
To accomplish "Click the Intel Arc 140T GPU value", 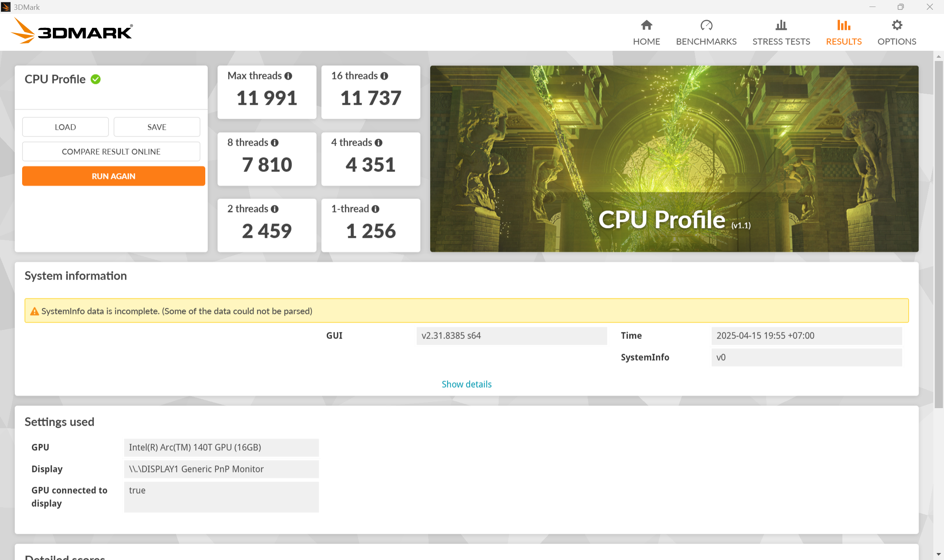I will click(221, 447).
